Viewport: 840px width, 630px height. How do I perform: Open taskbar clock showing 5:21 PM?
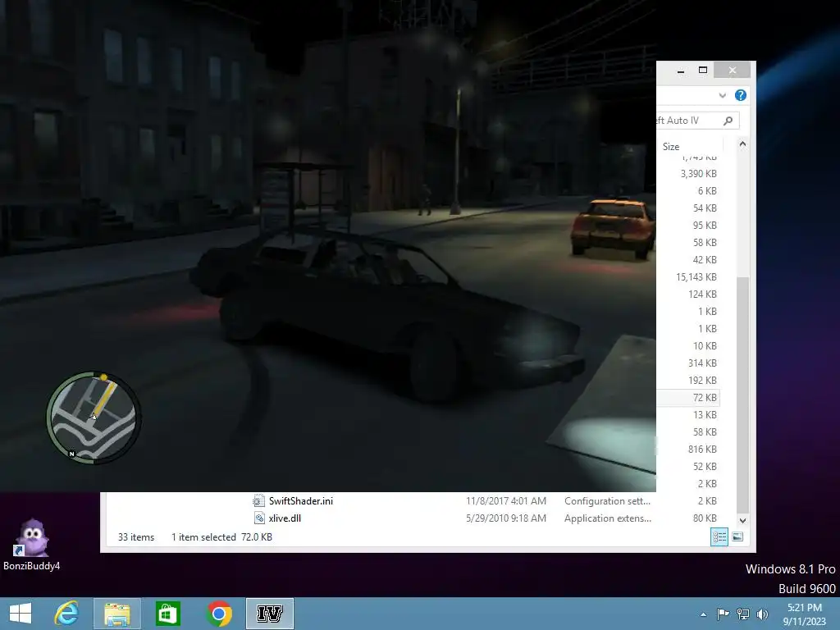pos(804,614)
